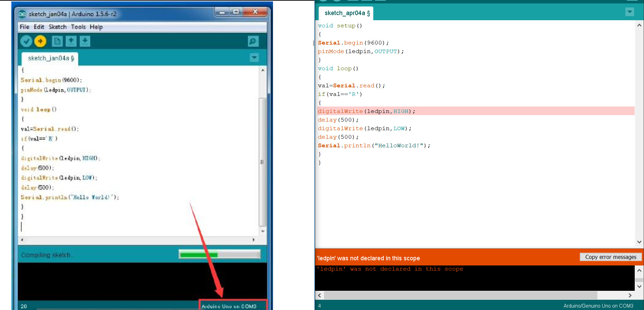Click the Upload arrow icon in the left Arduino toolbar
The width and height of the screenshot is (644, 310).
coord(40,41)
